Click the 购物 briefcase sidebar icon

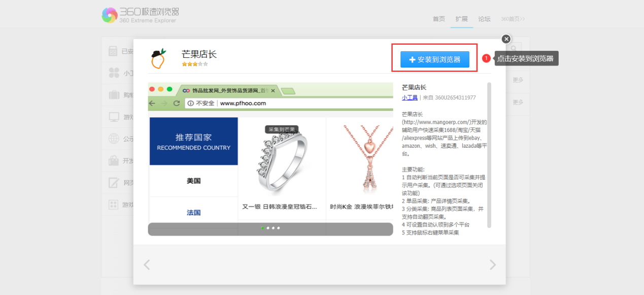pos(114,95)
